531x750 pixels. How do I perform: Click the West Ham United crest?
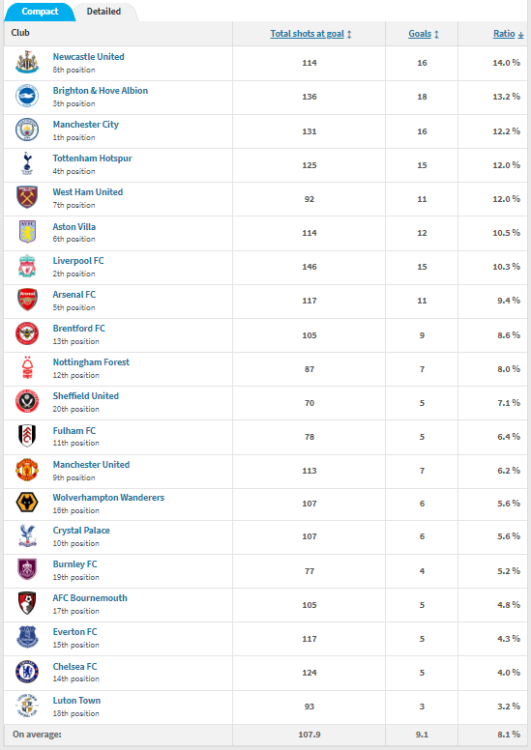click(x=27, y=198)
